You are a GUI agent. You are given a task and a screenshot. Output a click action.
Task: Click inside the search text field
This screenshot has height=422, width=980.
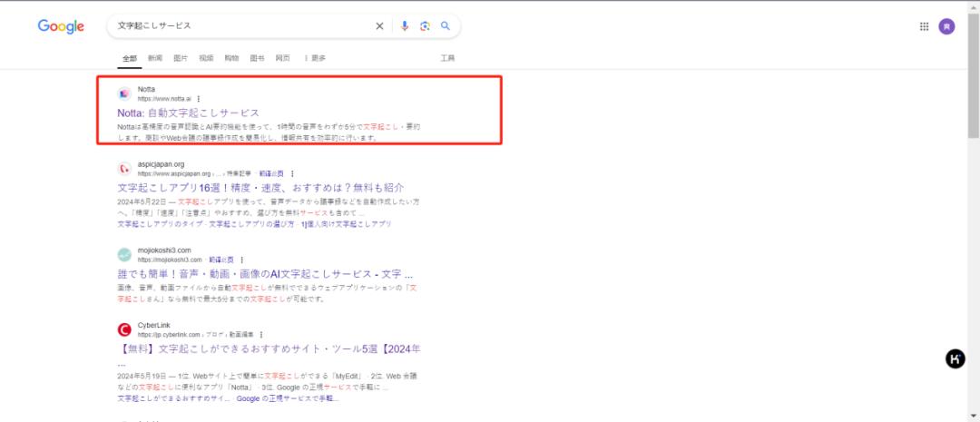tap(244, 26)
